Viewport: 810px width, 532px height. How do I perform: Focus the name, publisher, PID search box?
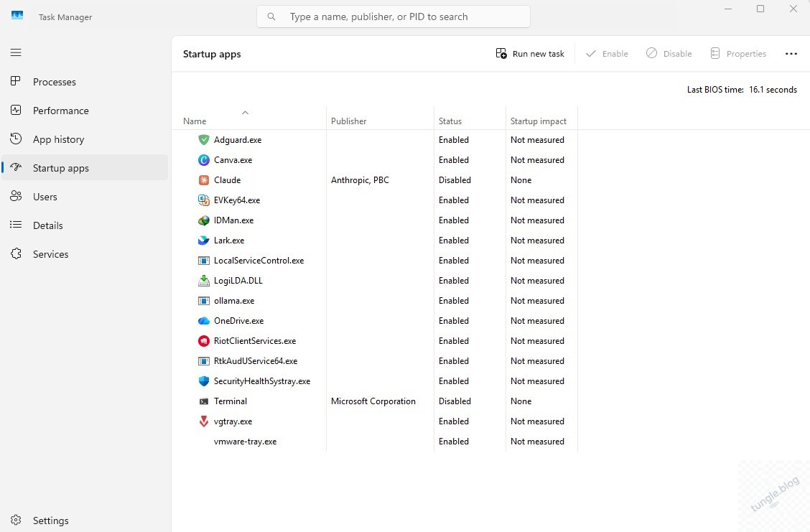click(x=393, y=17)
